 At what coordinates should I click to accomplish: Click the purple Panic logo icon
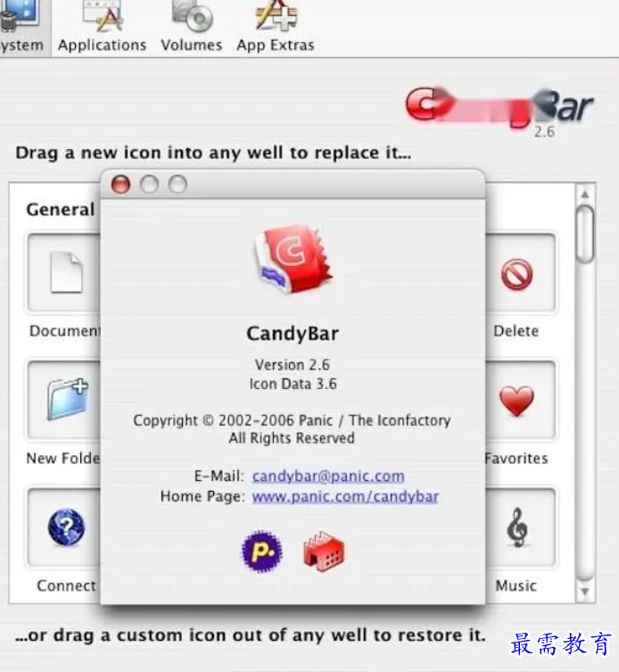click(261, 552)
